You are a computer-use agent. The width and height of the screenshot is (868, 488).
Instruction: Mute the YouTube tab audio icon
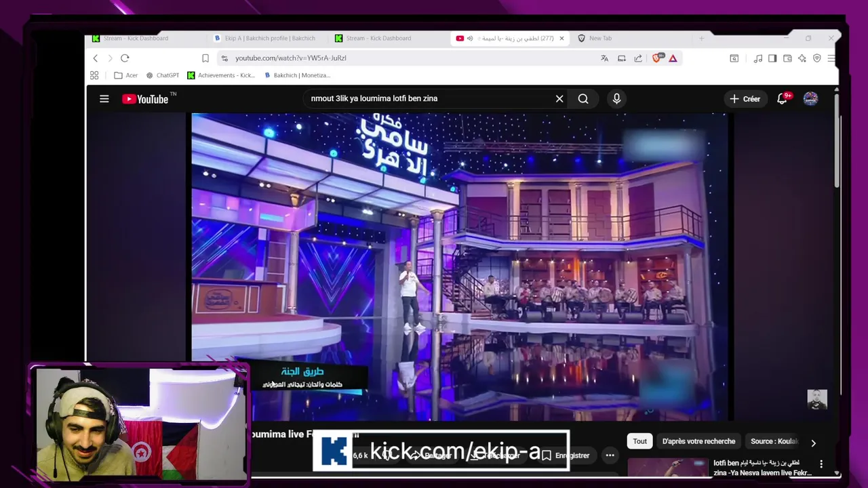pos(470,39)
